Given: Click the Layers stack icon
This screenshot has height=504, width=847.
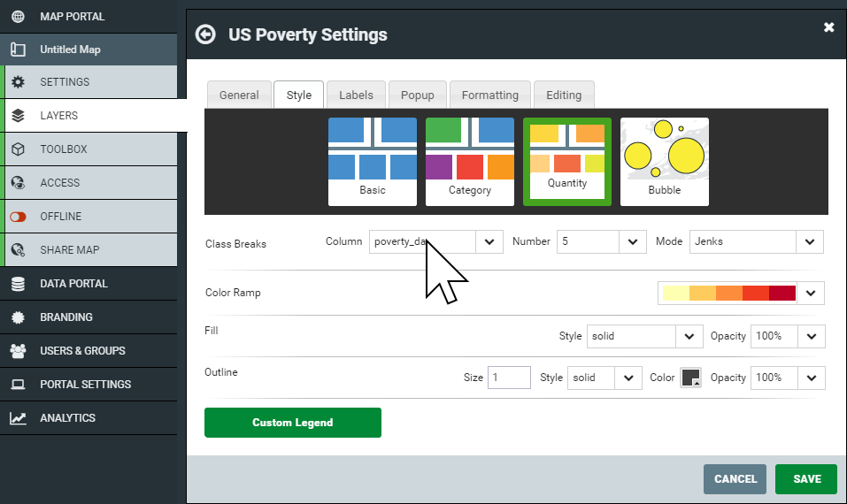Looking at the screenshot, I should point(18,116).
